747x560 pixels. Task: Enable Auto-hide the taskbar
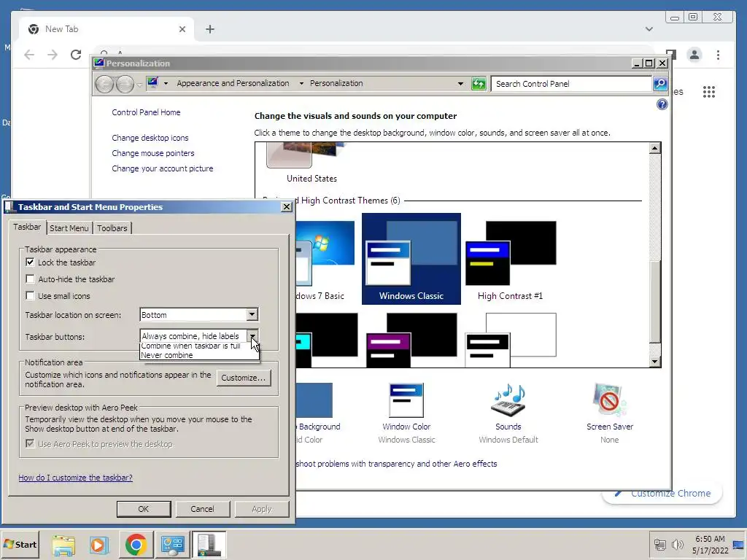30,279
